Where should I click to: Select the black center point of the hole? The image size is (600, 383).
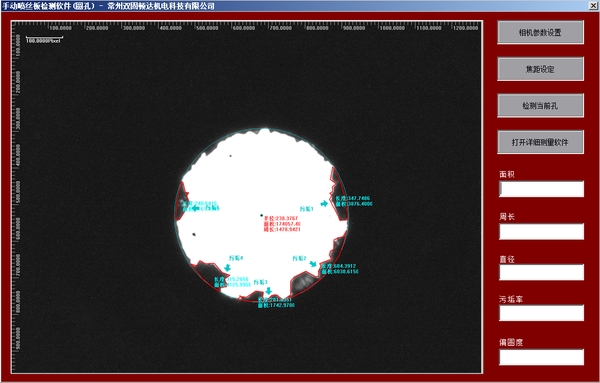(261, 216)
